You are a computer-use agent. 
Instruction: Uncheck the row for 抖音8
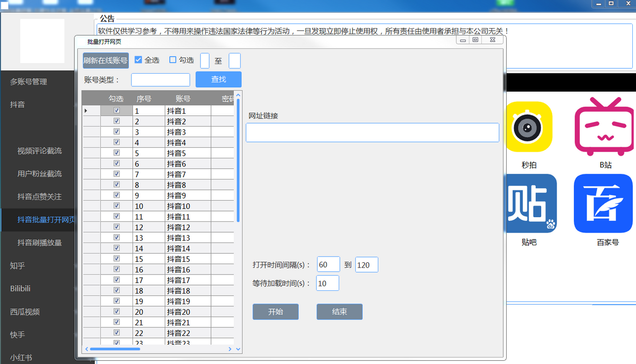[x=117, y=185]
